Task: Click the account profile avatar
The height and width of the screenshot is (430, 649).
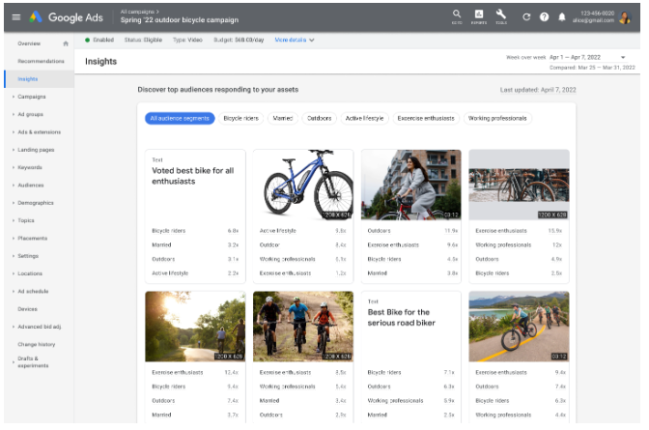Action: (x=625, y=17)
